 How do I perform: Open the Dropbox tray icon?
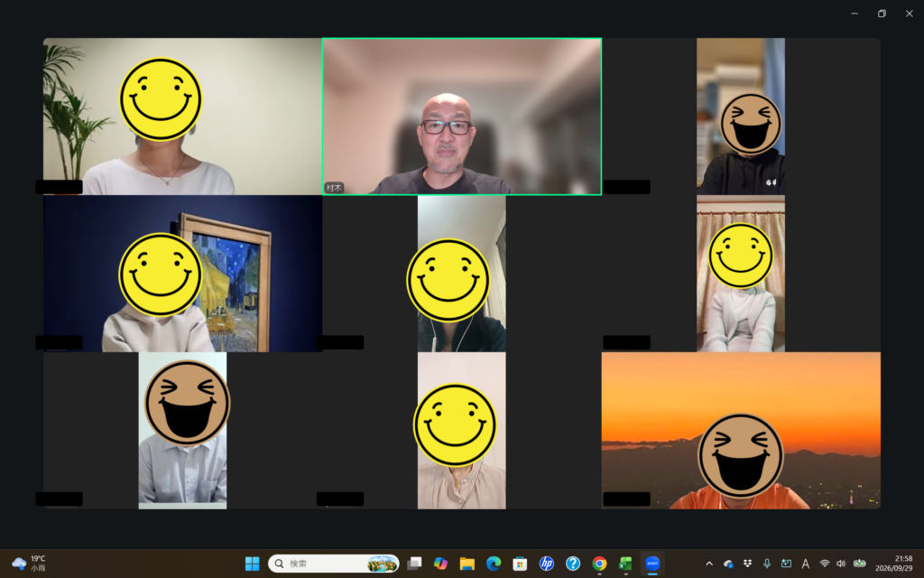coord(748,564)
